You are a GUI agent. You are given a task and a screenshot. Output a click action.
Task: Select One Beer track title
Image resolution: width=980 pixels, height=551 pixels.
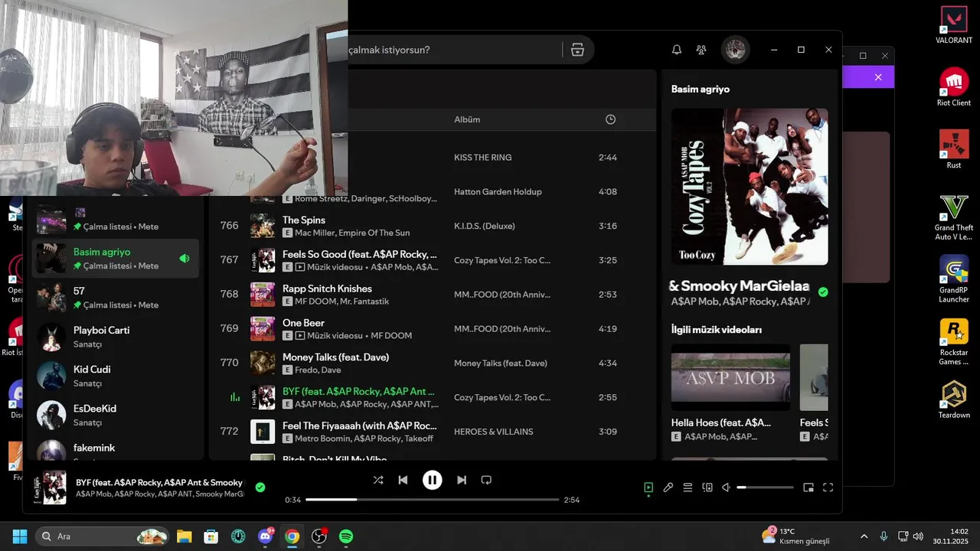pos(303,323)
